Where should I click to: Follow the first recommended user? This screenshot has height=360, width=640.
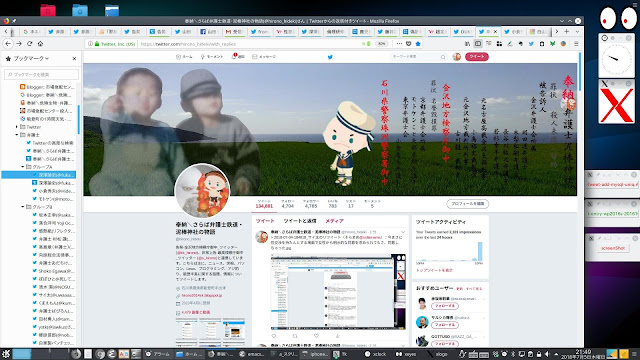point(444,306)
